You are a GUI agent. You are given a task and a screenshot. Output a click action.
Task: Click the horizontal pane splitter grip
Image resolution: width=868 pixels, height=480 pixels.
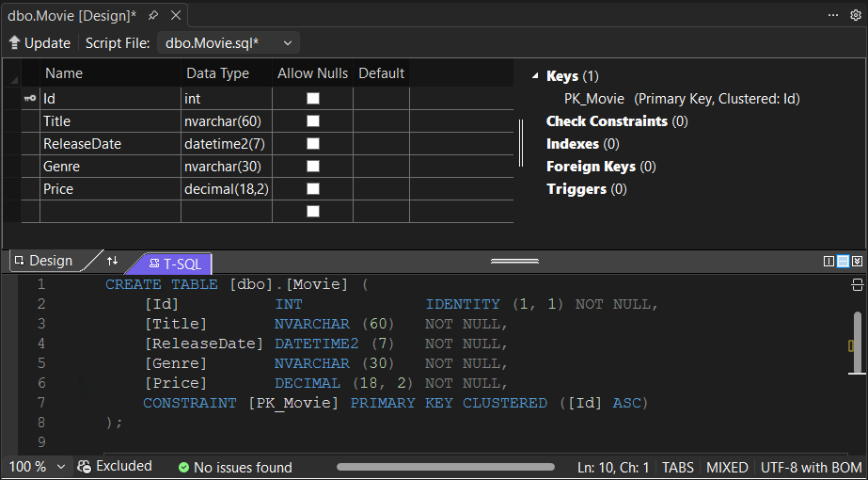[x=514, y=261]
